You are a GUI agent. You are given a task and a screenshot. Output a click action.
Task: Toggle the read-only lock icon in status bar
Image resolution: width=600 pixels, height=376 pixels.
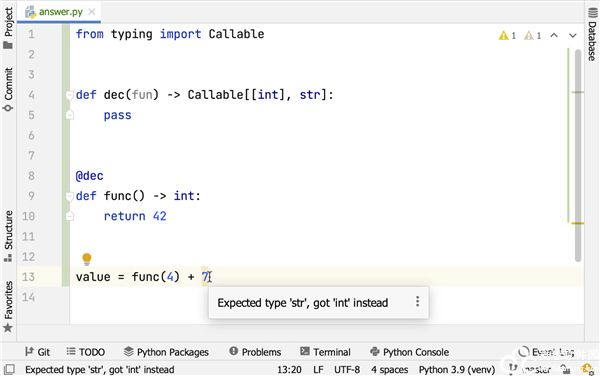[565, 369]
